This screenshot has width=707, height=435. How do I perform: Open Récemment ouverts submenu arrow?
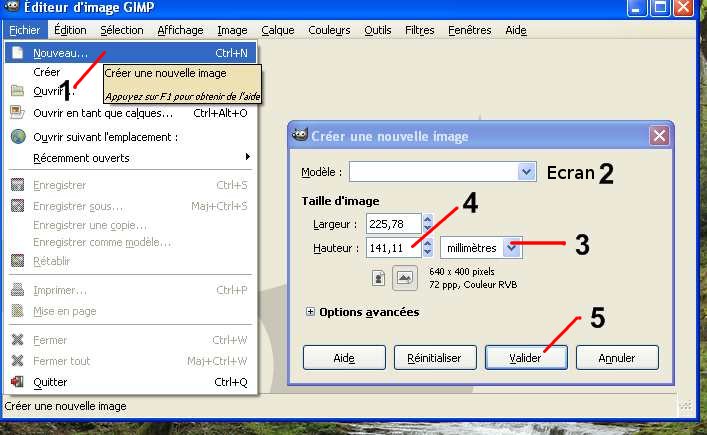(248, 156)
